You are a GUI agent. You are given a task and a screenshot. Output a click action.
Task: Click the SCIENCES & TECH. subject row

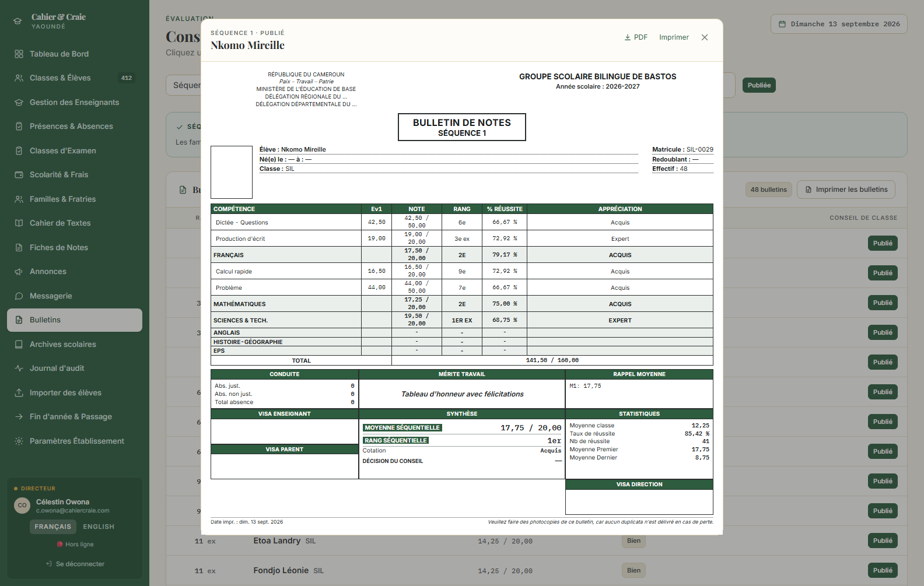point(462,320)
